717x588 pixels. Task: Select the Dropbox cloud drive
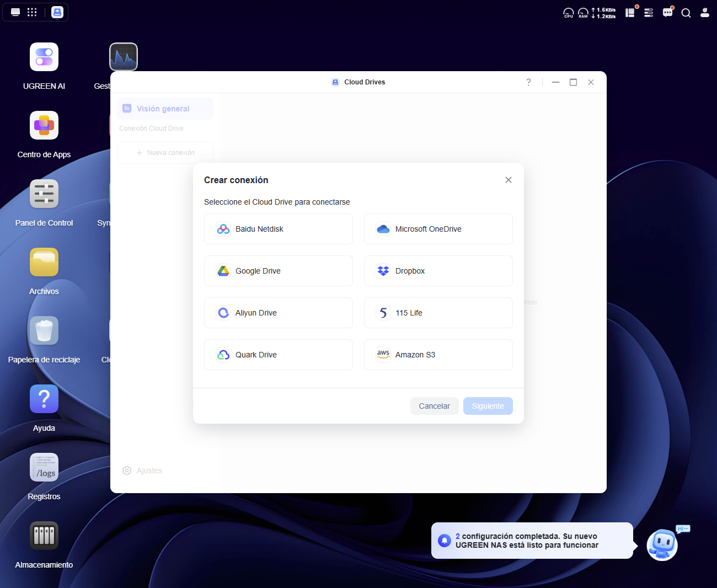pos(438,271)
